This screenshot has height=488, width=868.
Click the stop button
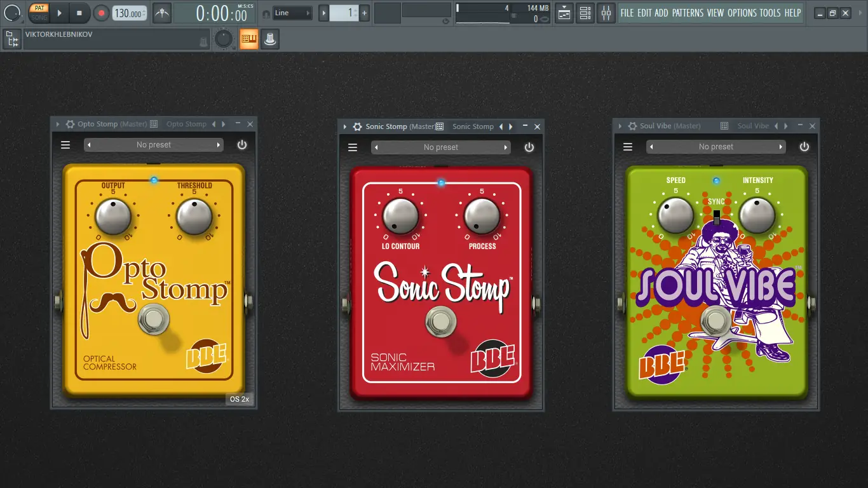coord(79,13)
